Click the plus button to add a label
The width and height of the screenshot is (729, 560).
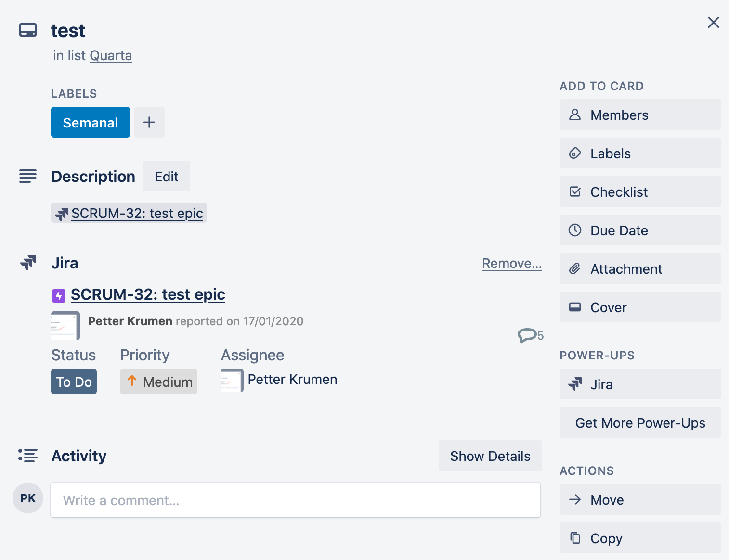(149, 122)
